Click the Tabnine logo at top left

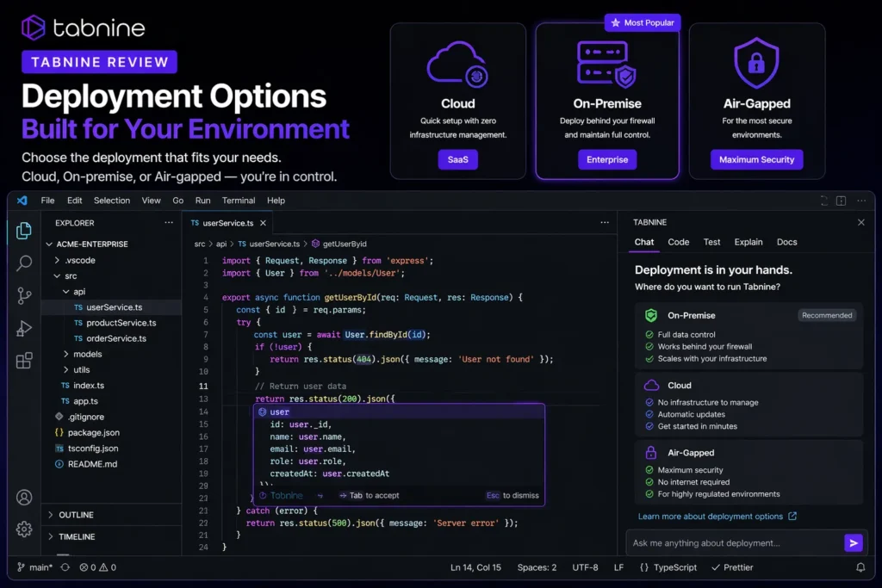(84, 28)
